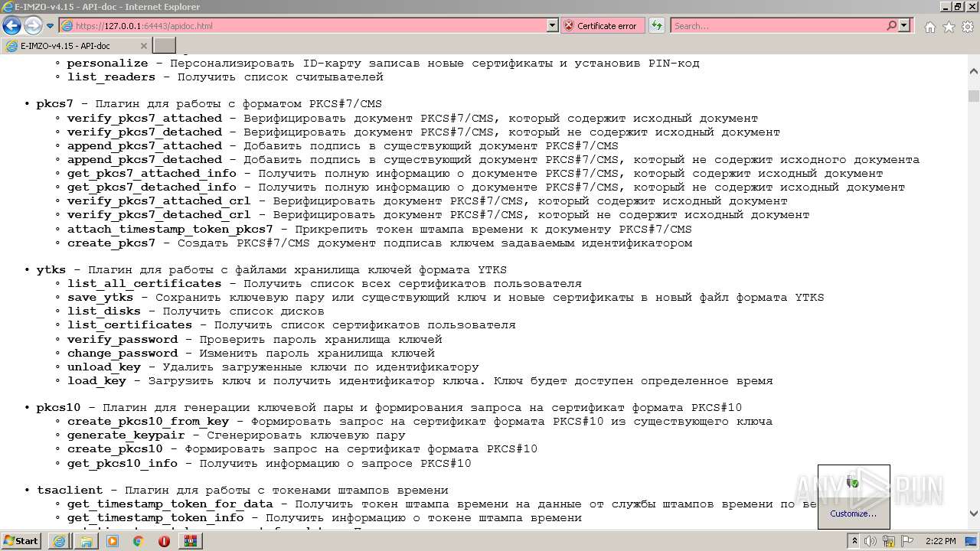Click the list_disks method name

103,311
